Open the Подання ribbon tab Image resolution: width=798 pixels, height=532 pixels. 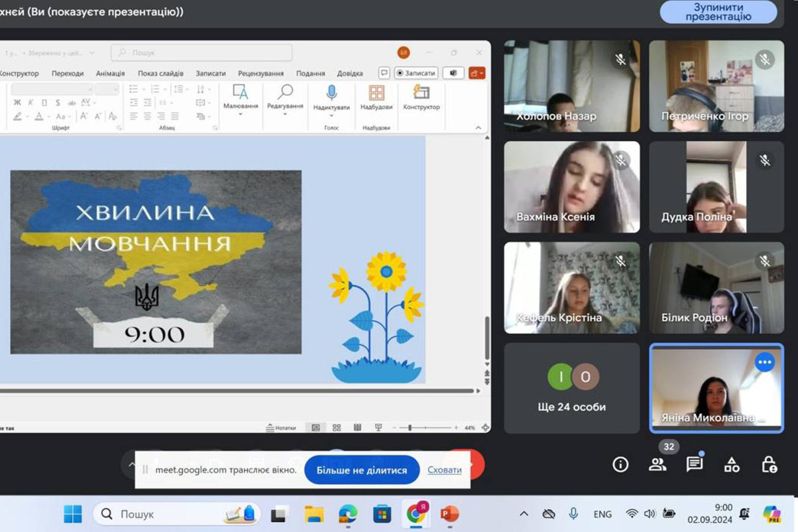click(x=311, y=73)
